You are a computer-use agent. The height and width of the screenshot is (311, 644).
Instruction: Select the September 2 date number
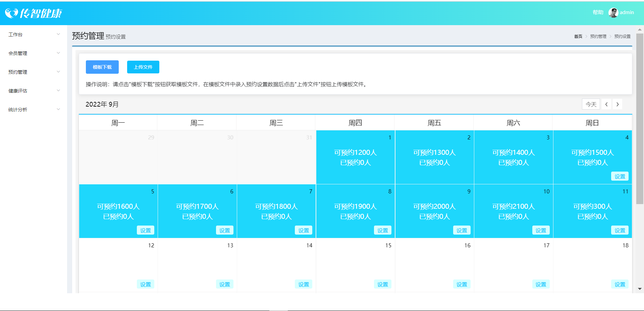coord(469,137)
